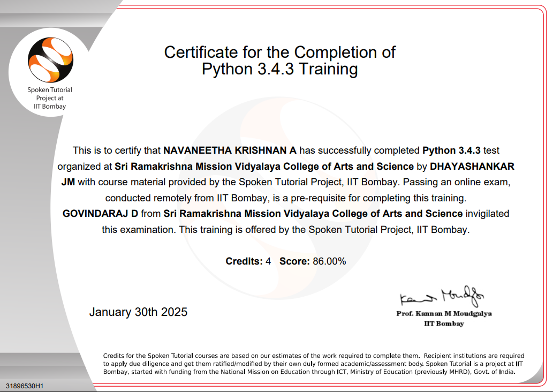Select the name 'NAVANEETHA KRISHNAN A'
This screenshot has width=553, height=392.
click(x=230, y=150)
